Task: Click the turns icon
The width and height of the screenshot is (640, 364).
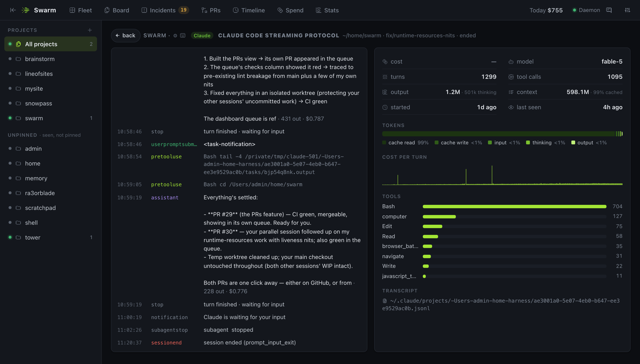Action: click(x=385, y=77)
